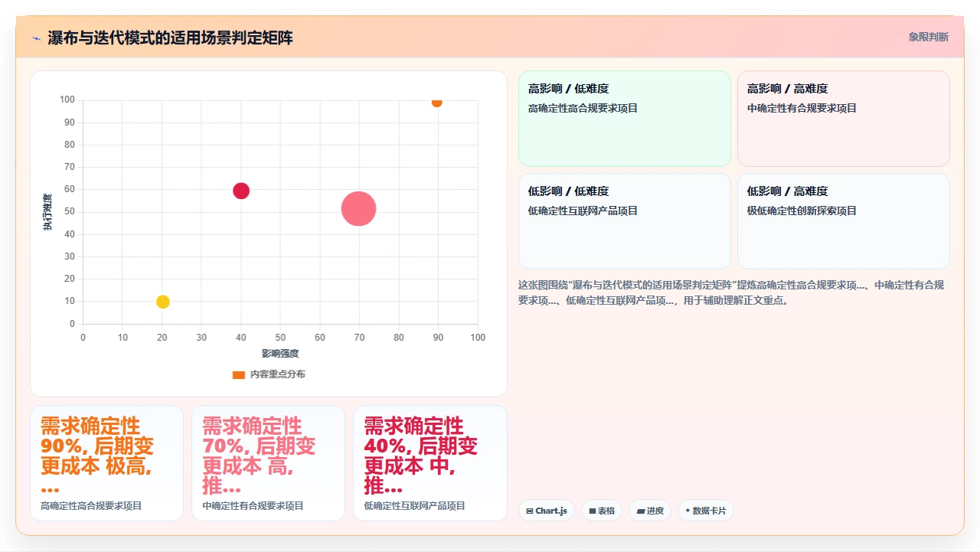980x552 pixels.
Task: Click the title 瀑布与迭代模式的适用场景判定矩阵
Action: 170,38
